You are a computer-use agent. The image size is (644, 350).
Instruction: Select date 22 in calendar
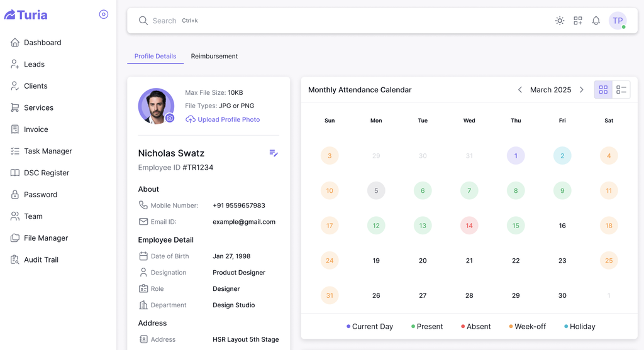516,260
